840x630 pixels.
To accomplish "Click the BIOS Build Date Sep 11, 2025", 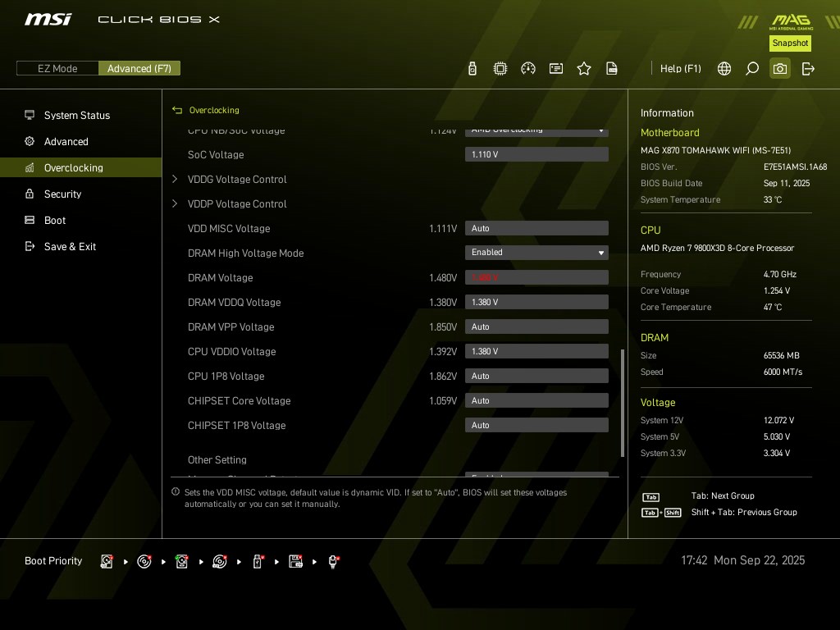I will pos(787,183).
